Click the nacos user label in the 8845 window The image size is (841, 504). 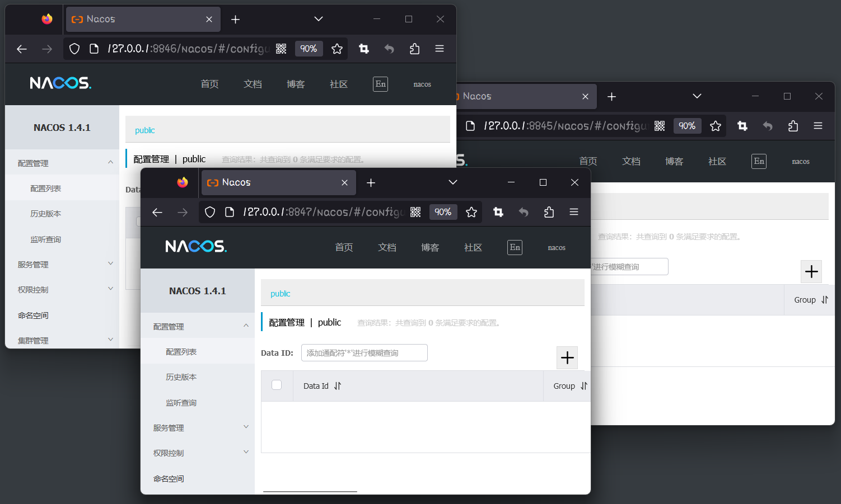pyautogui.click(x=801, y=162)
